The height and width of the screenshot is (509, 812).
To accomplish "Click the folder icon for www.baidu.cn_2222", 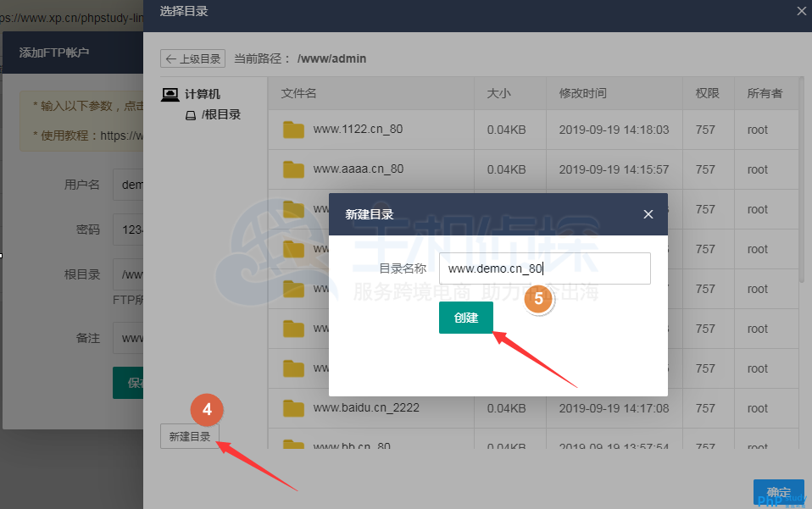I will click(x=292, y=407).
